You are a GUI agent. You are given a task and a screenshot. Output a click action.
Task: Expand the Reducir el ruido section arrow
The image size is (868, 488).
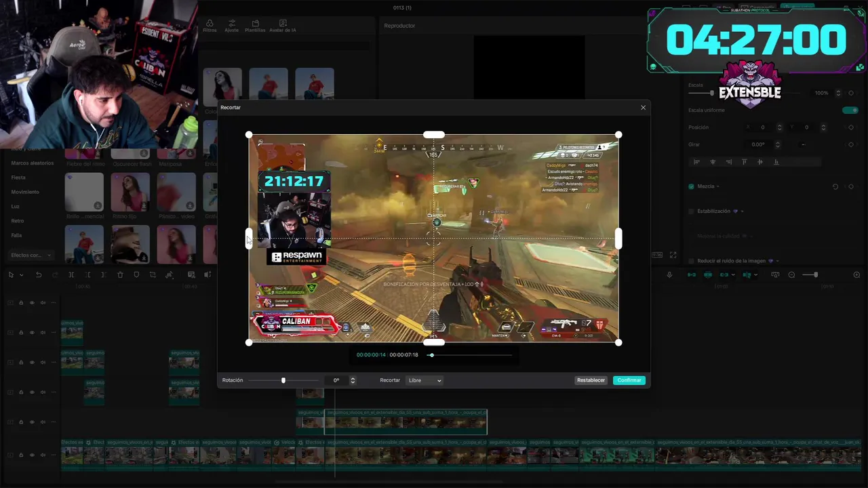[x=777, y=260]
